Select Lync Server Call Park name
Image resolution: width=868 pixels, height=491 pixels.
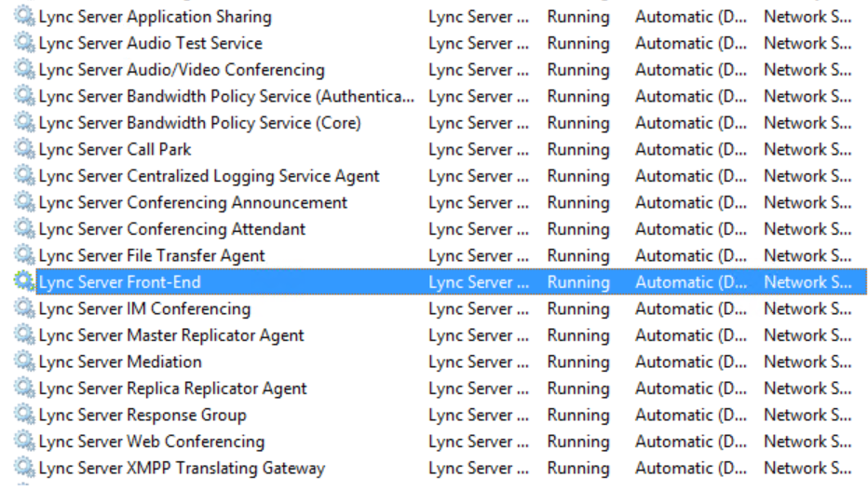click(115, 150)
